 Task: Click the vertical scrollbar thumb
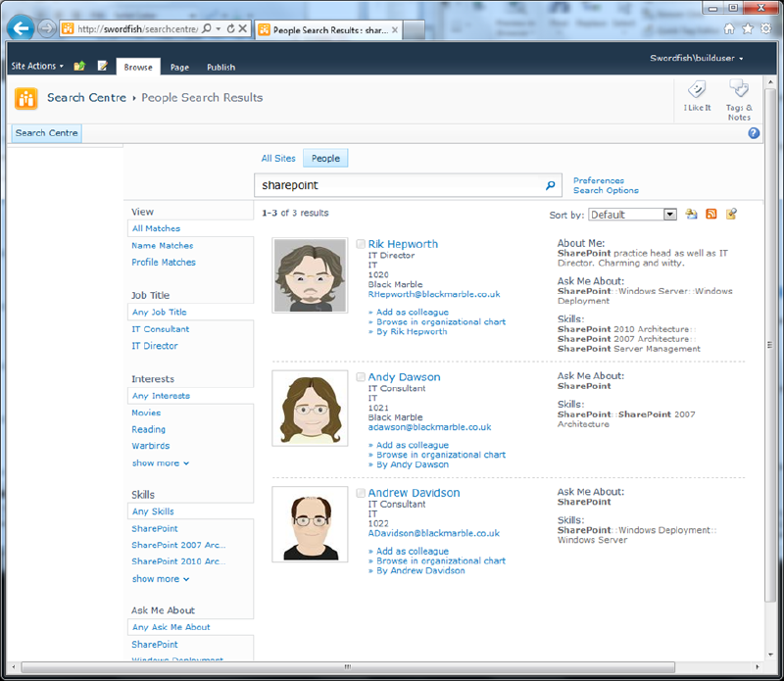coord(770,345)
